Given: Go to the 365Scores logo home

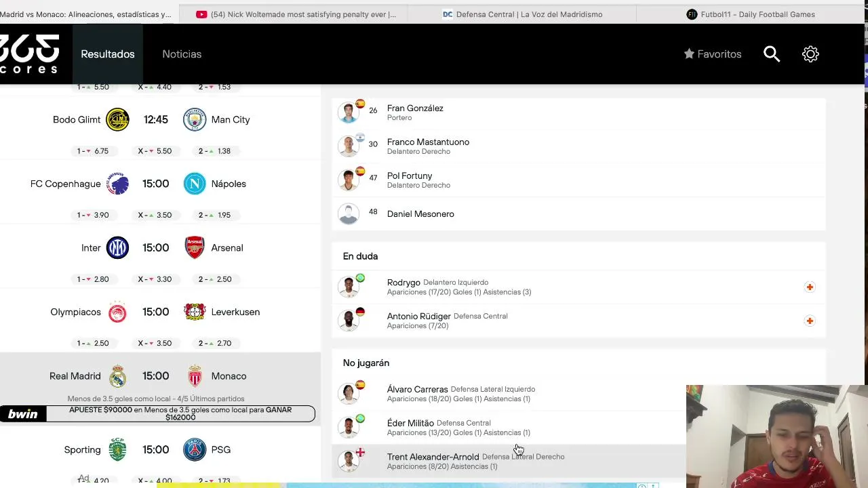Looking at the screenshot, I should pos(29,54).
